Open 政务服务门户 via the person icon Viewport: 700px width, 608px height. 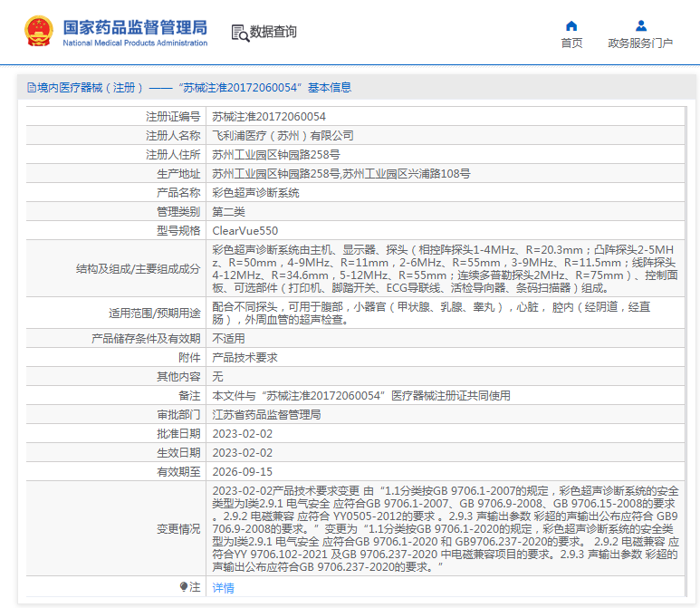coord(641,26)
